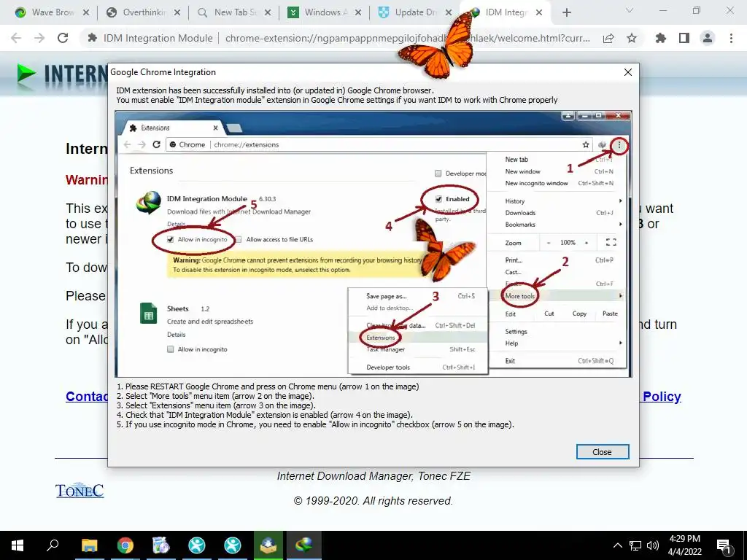This screenshot has height=560, width=747.
Task: Close the Update Dr tab
Action: point(449,12)
